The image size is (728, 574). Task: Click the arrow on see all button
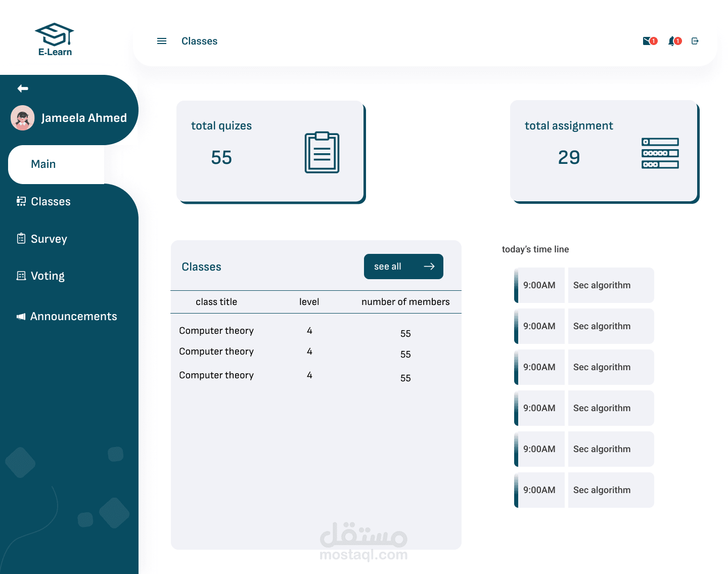pos(429,267)
